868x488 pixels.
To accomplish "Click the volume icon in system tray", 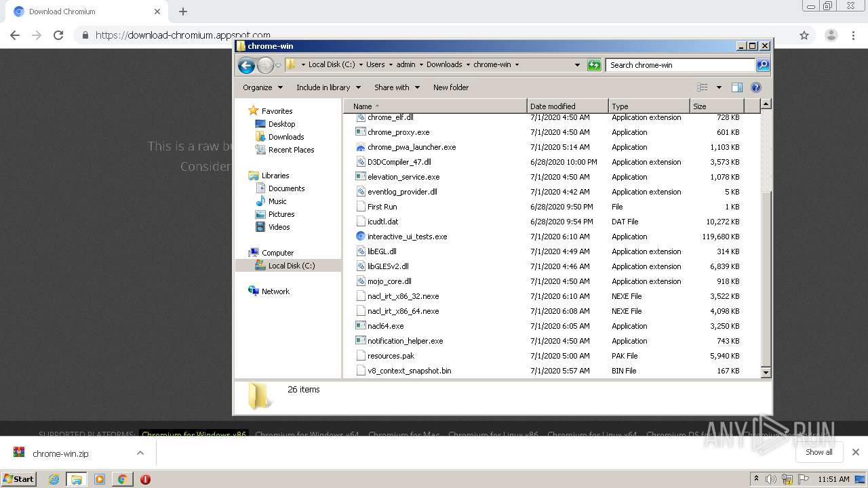I will [x=771, y=479].
